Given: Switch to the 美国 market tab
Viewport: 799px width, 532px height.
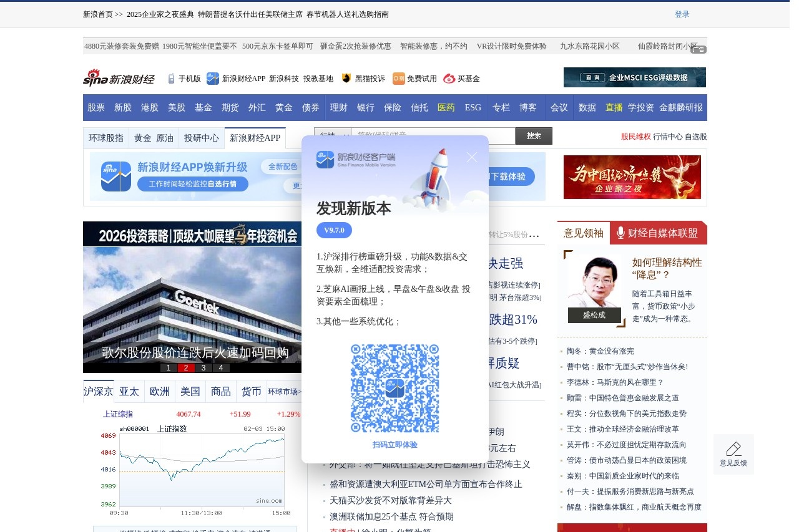Looking at the screenshot, I should click(190, 392).
